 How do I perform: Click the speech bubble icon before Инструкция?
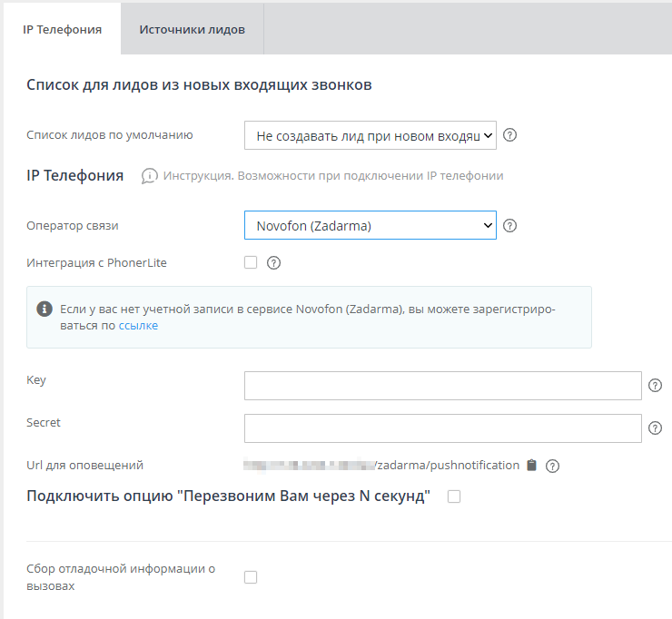[150, 176]
